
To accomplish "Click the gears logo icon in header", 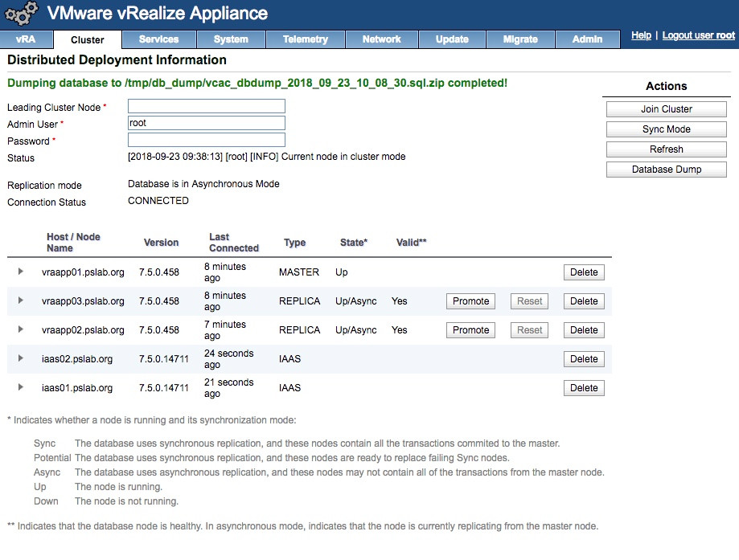I will [x=21, y=13].
